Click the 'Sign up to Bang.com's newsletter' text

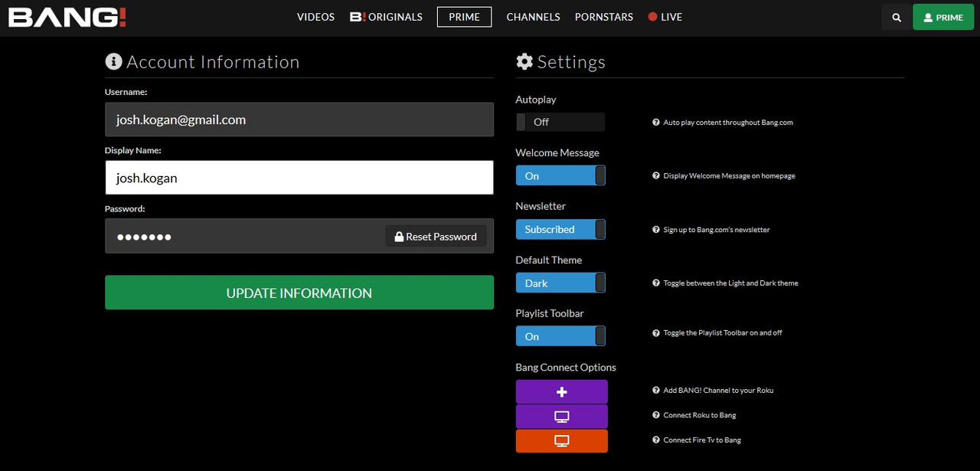click(x=717, y=230)
